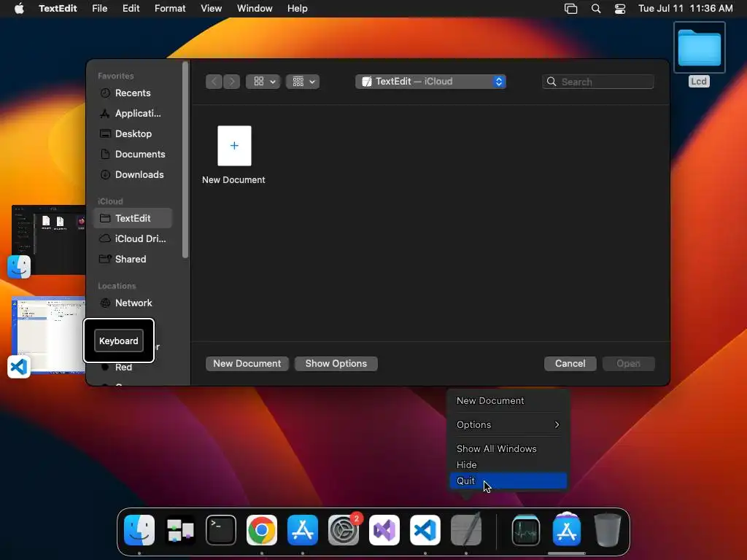The height and width of the screenshot is (560, 747).
Task: Click the Stage Manager menu bar icon
Action: [570, 9]
